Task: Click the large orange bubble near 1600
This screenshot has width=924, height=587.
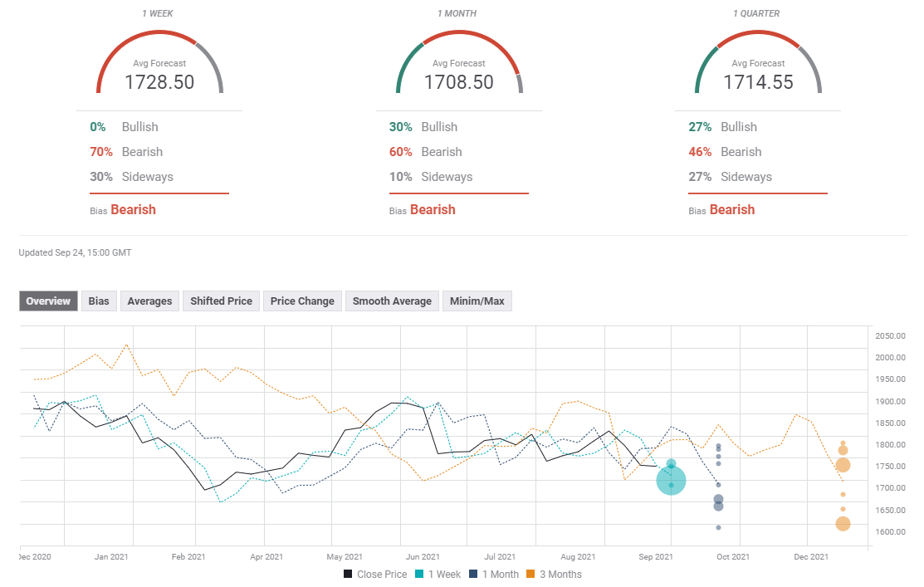Action: point(843,523)
